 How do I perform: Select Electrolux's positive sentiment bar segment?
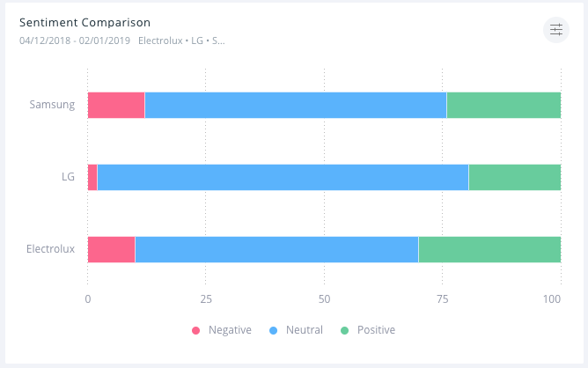489,249
